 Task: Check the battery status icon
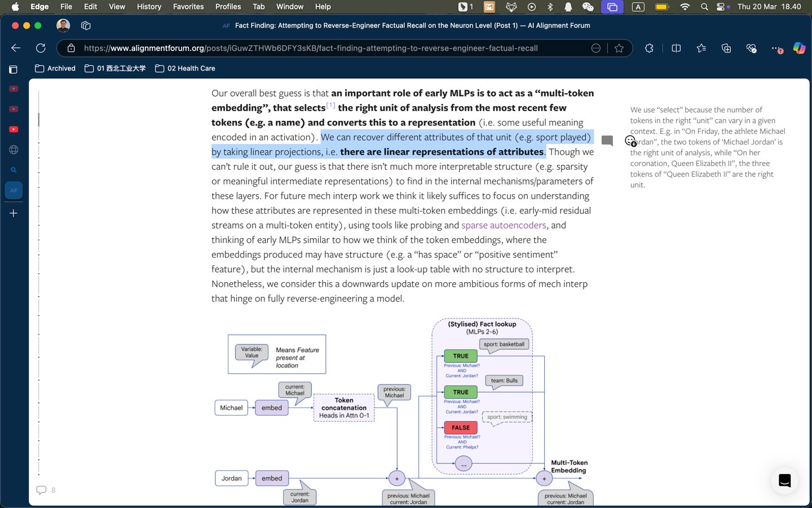pyautogui.click(x=662, y=7)
